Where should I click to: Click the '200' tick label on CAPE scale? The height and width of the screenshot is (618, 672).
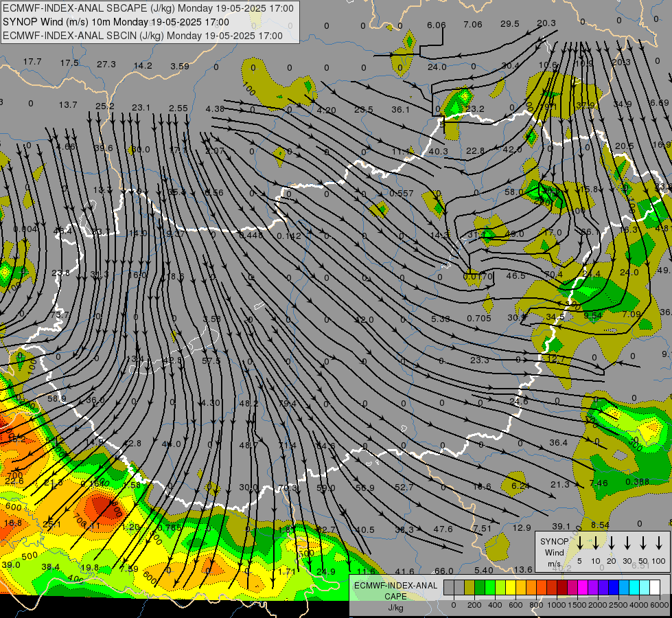[x=474, y=605]
